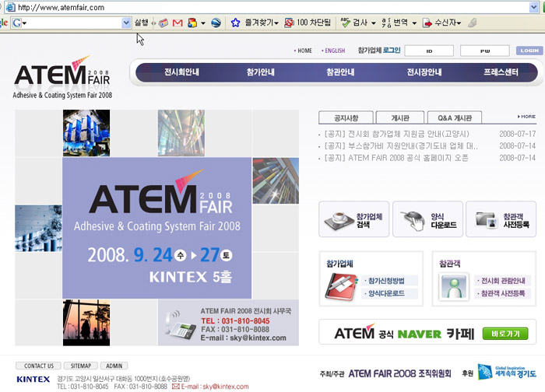Image resolution: width=545 pixels, height=392 pixels.
Task: Click the 바로가기 green button
Action: (x=505, y=334)
